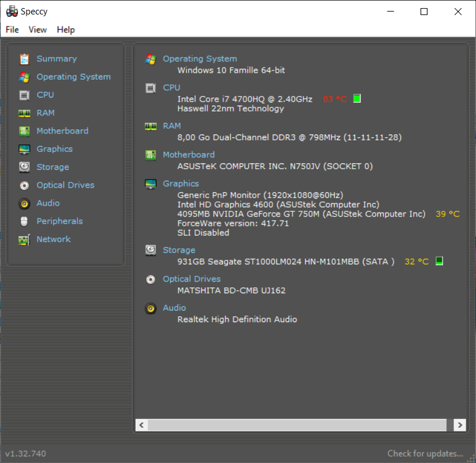Viewport: 476px width, 463px height.
Task: Open Storage section in sidebar
Action: pyautogui.click(x=53, y=167)
